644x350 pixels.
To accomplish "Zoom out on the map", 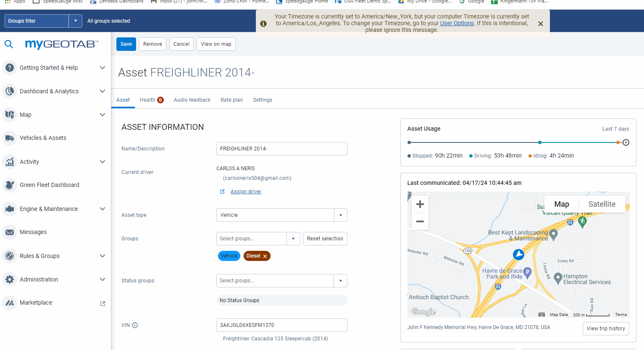I will click(x=420, y=221).
